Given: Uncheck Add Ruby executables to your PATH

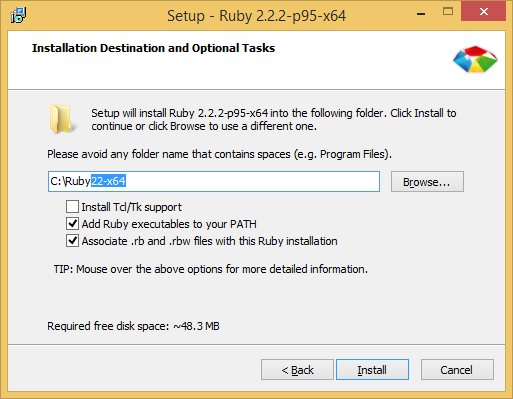Looking at the screenshot, I should coord(72,224).
